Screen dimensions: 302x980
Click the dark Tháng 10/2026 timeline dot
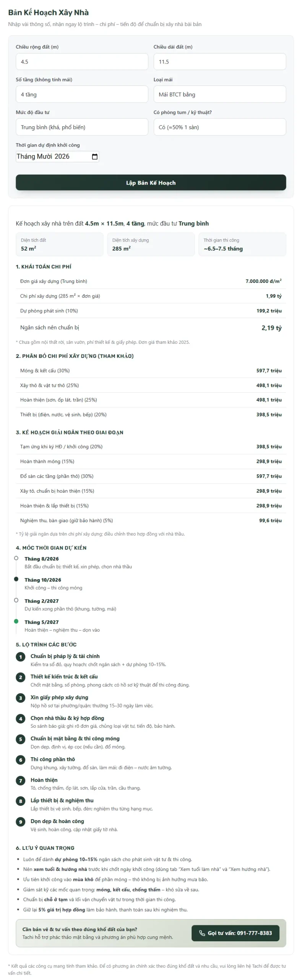click(16, 579)
